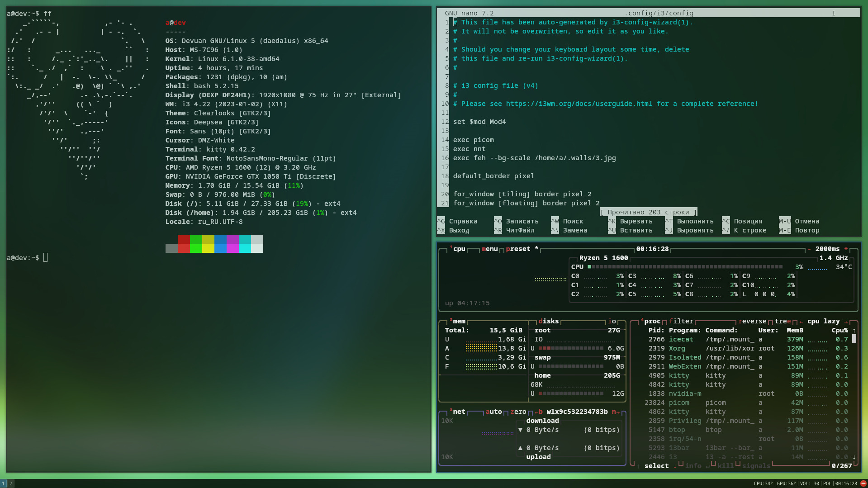The height and width of the screenshot is (488, 868).
Task: Click the left arrow before cpu lazy sorting
Action: [x=801, y=322]
